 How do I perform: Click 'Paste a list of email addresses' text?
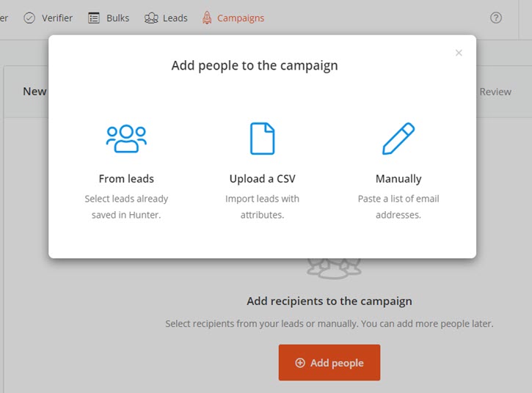coord(398,207)
